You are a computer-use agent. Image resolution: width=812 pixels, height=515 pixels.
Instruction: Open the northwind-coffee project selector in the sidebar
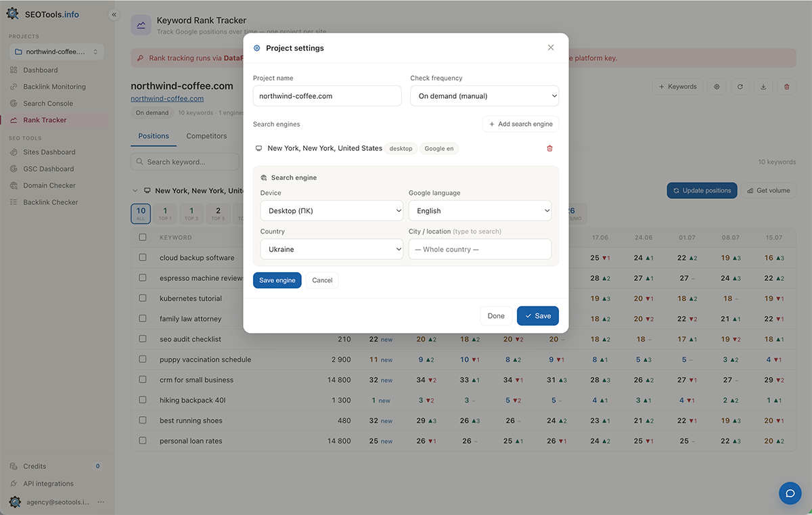point(57,51)
